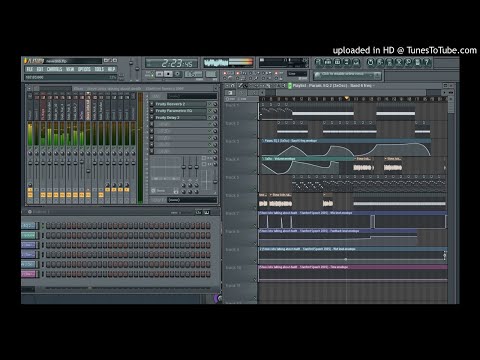Screen dimensions: 480x360
Task: Click the playlist horizontal scrollbar
Action: pyautogui.click(x=351, y=92)
